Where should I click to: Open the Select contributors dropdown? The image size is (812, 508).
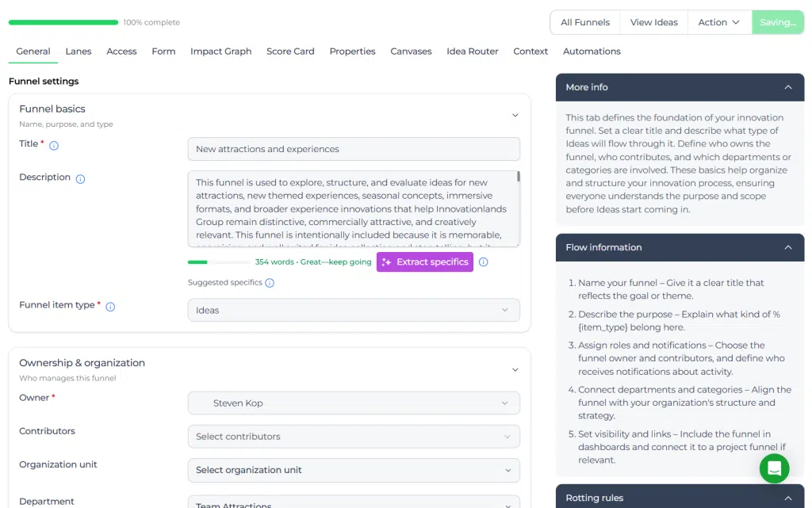354,437
